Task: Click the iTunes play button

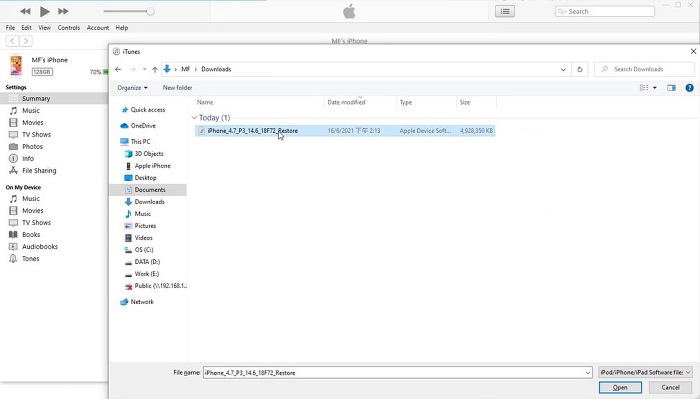Action: tap(45, 11)
